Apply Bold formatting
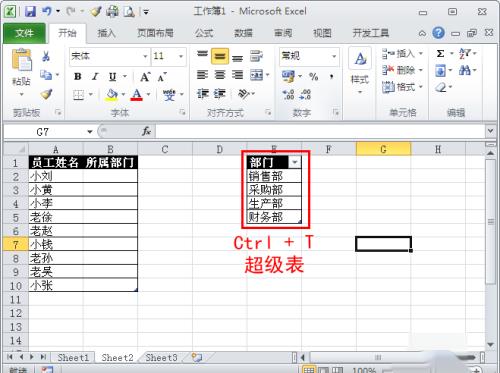500x373 pixels. click(78, 77)
